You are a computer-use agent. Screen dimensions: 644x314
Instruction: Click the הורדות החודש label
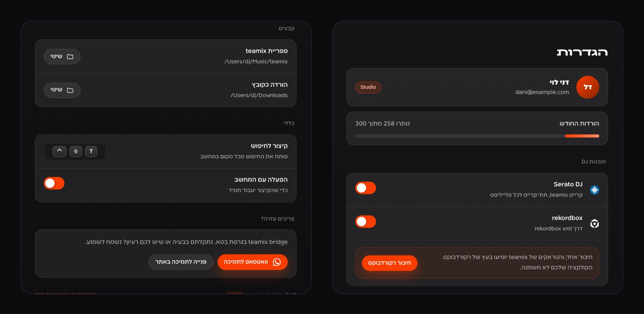coord(579,124)
